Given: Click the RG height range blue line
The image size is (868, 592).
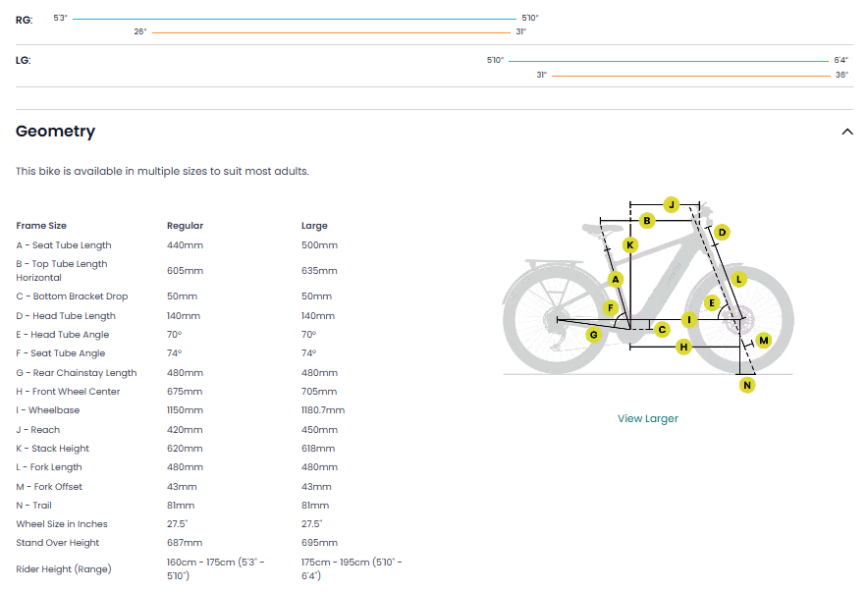Looking at the screenshot, I should pos(294,19).
